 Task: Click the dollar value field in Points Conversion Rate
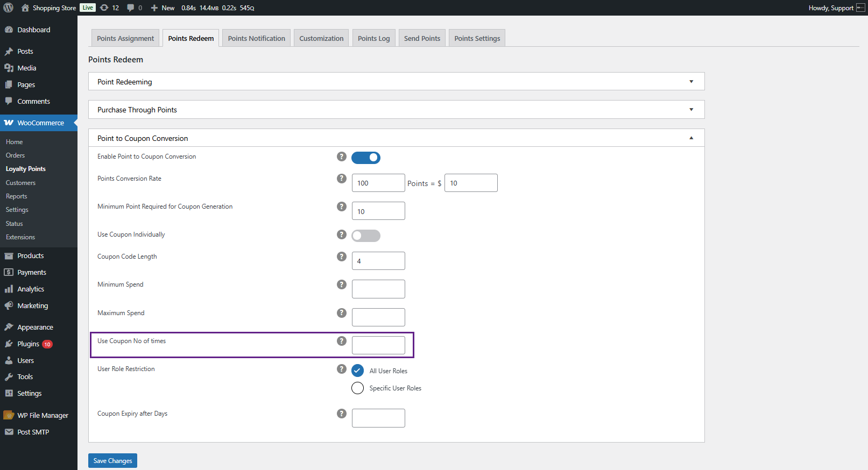point(471,183)
